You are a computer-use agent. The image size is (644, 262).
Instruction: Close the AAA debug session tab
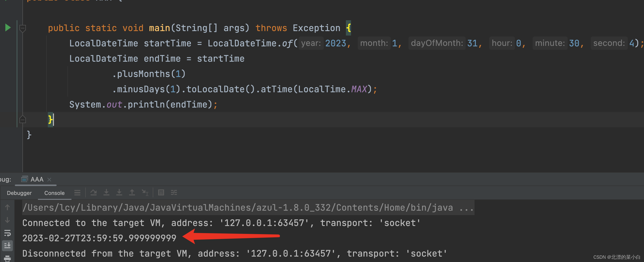[49, 179]
